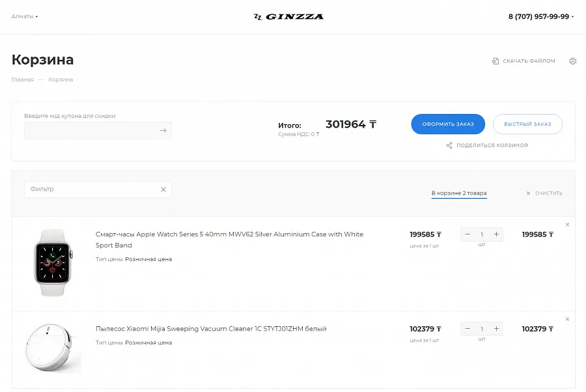Open the Xiaomi Mijia Vacuum Cleaner title
The image size is (586, 392).
pos(211,329)
